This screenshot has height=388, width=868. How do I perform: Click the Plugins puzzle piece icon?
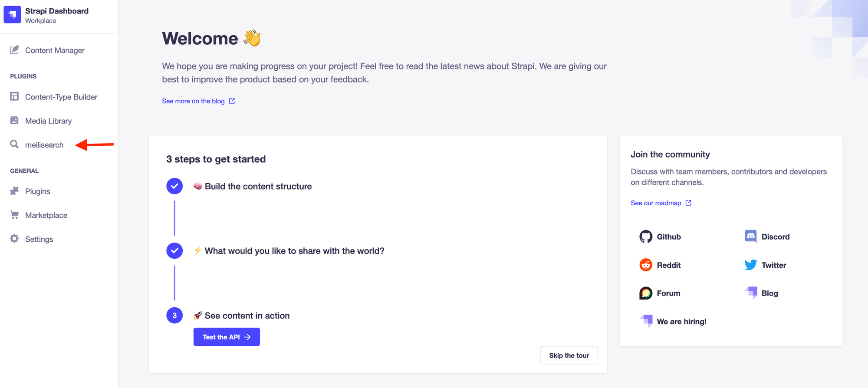coord(14,191)
